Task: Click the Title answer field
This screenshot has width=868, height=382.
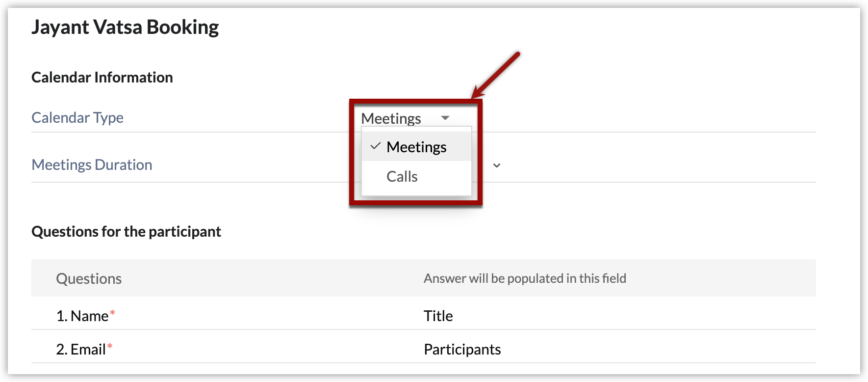Action: click(438, 316)
